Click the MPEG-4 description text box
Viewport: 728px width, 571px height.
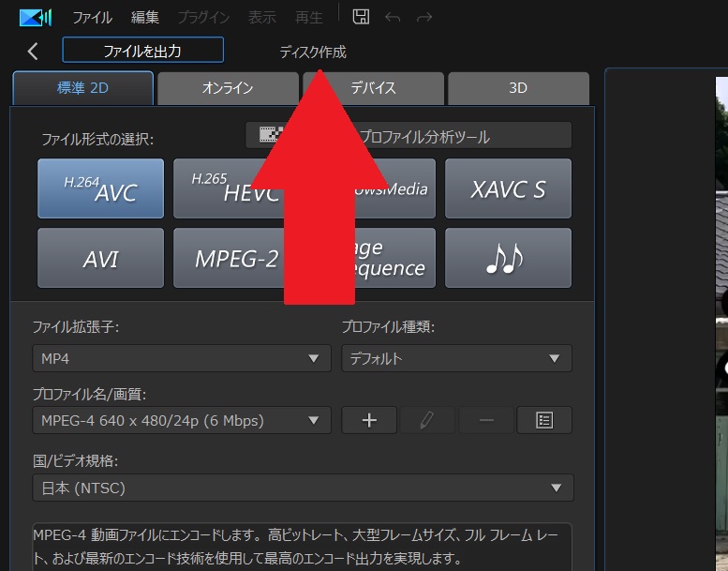coord(303,547)
